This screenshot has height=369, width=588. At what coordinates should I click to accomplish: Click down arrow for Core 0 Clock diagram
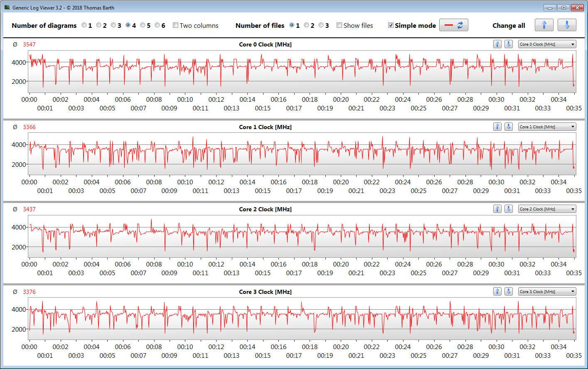point(508,44)
